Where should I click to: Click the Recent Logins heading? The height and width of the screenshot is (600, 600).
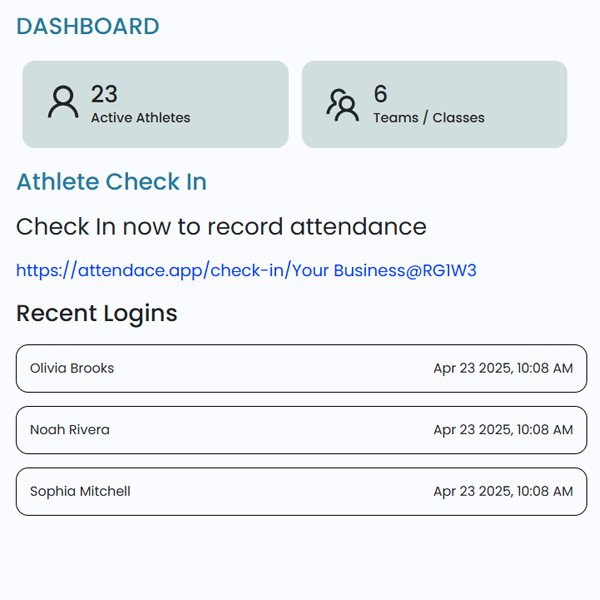[x=97, y=313]
